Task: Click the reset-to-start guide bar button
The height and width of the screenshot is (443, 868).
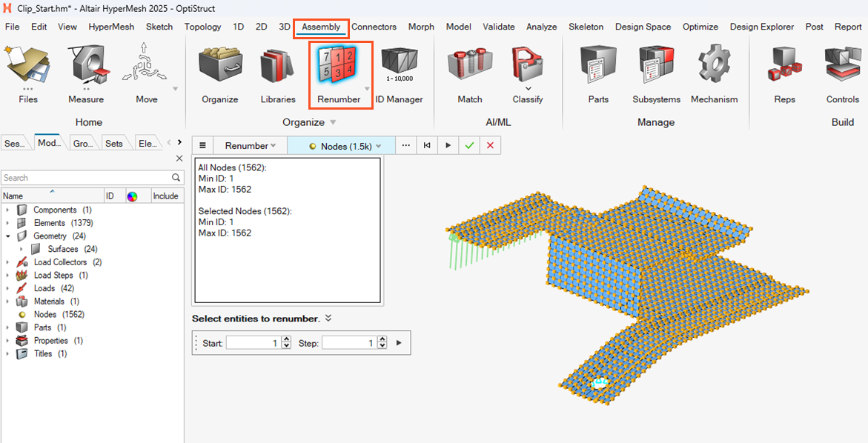Action: pyautogui.click(x=427, y=145)
